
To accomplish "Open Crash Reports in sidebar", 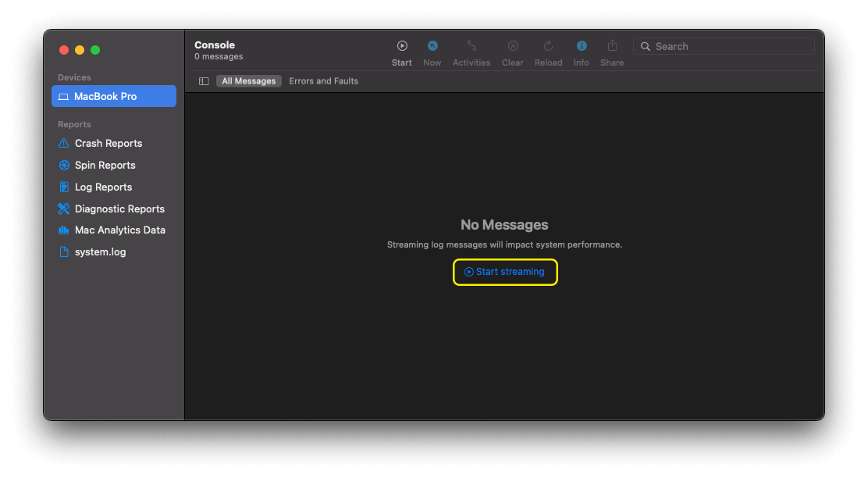I will pos(108,144).
